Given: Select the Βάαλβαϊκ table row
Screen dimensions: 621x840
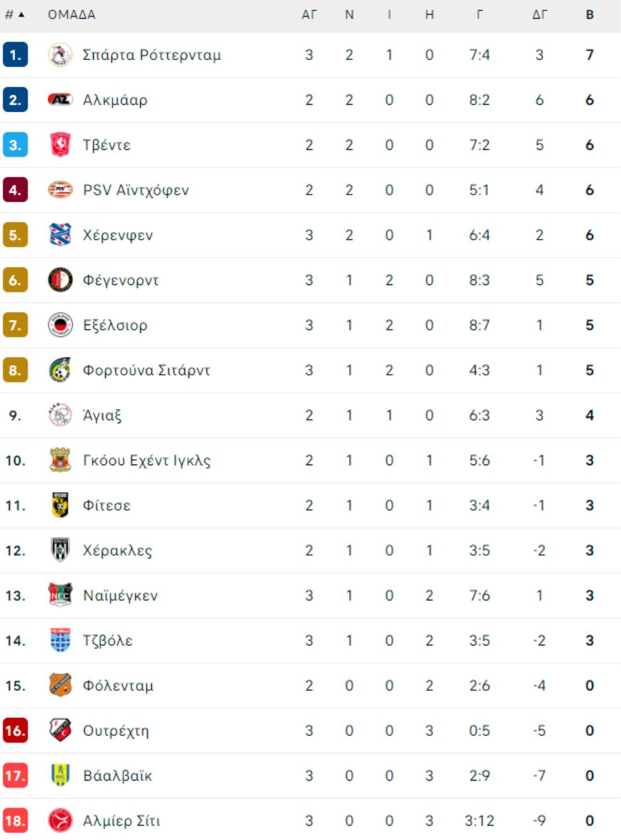Looking at the screenshot, I should coord(310,776).
